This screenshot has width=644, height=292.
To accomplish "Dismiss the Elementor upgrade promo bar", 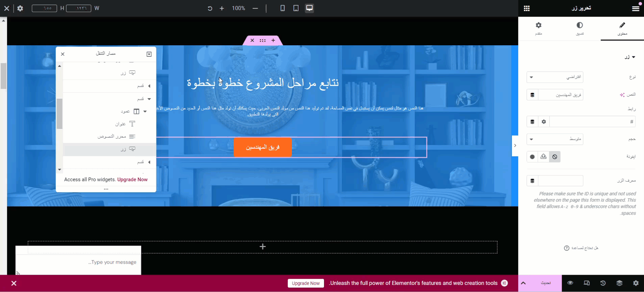I will pos(14,283).
